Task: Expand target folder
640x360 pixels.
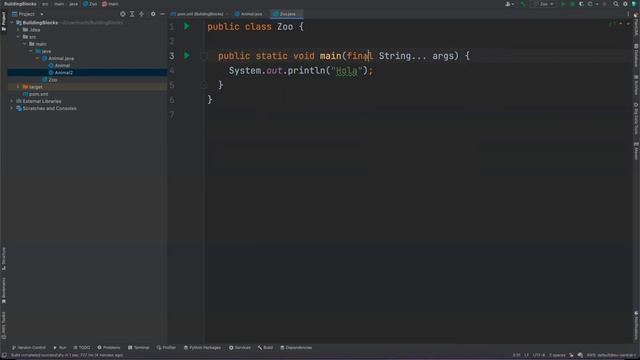Action: pyautogui.click(x=18, y=87)
